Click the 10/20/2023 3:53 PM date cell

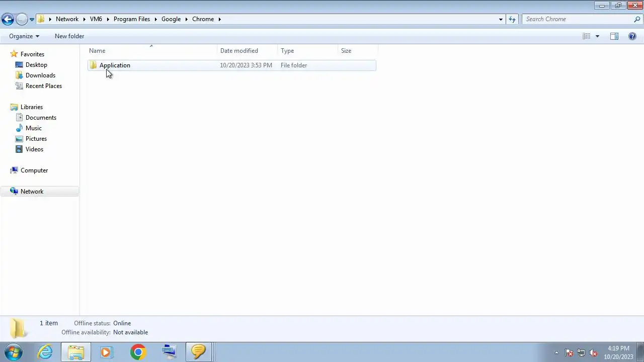click(246, 65)
